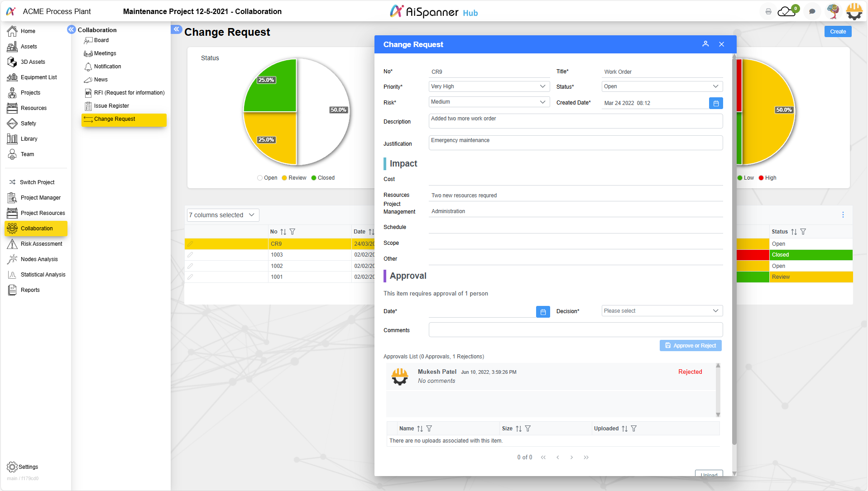
Task: Edit the CR9 row using the pencil icon
Action: coord(190,243)
